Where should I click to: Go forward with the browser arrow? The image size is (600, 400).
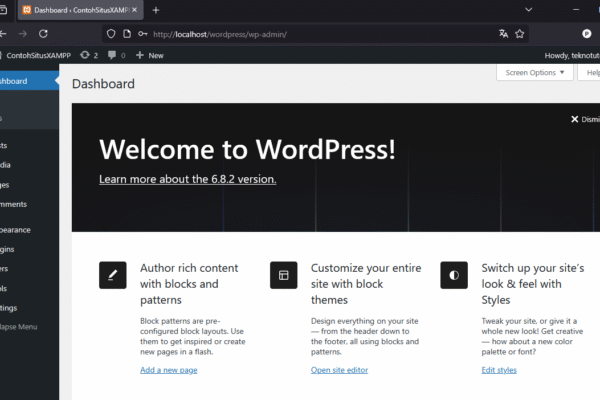[x=23, y=34]
